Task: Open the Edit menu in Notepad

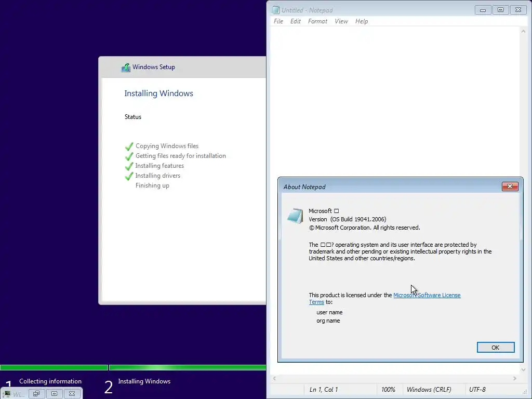Action: pyautogui.click(x=295, y=21)
